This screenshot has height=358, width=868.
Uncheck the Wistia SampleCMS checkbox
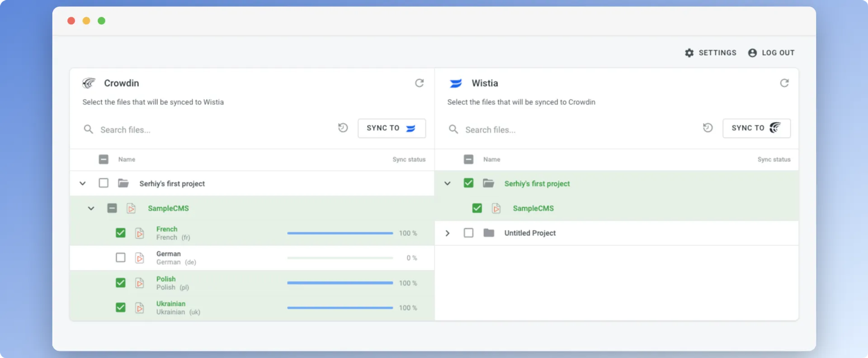coord(477,208)
